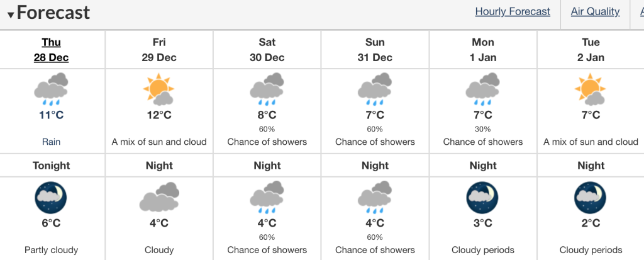This screenshot has height=260, width=644.
Task: Click Tuesday night's cloudy periods moon icon
Action: pos(591,198)
